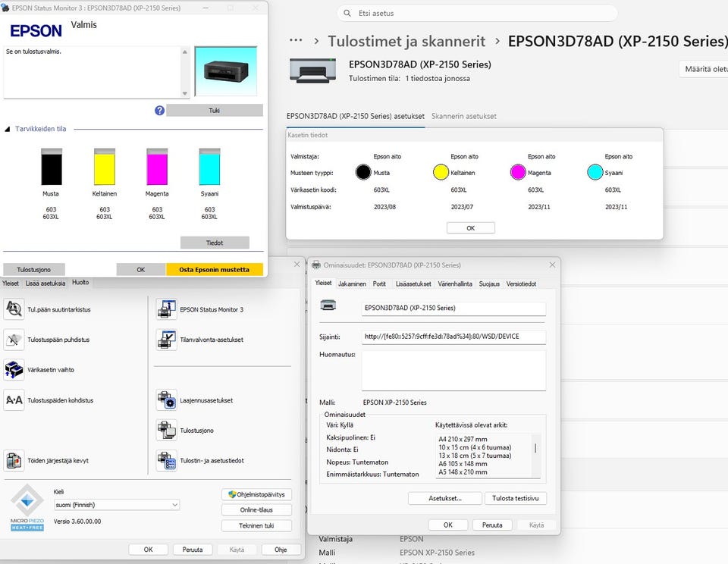Start Tulostuspään puhdistus head cleaning icon
The height and width of the screenshot is (564, 728).
click(x=14, y=340)
